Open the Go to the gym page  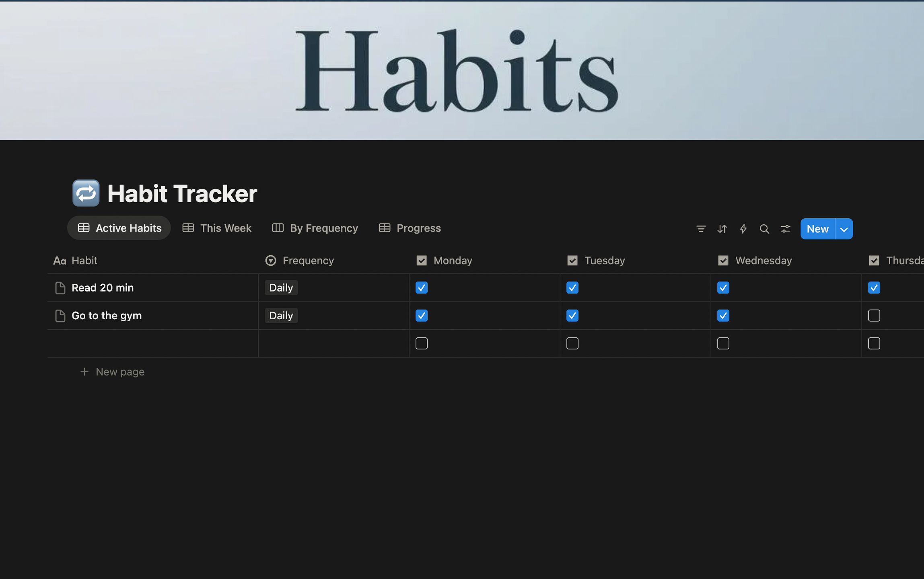tap(107, 316)
